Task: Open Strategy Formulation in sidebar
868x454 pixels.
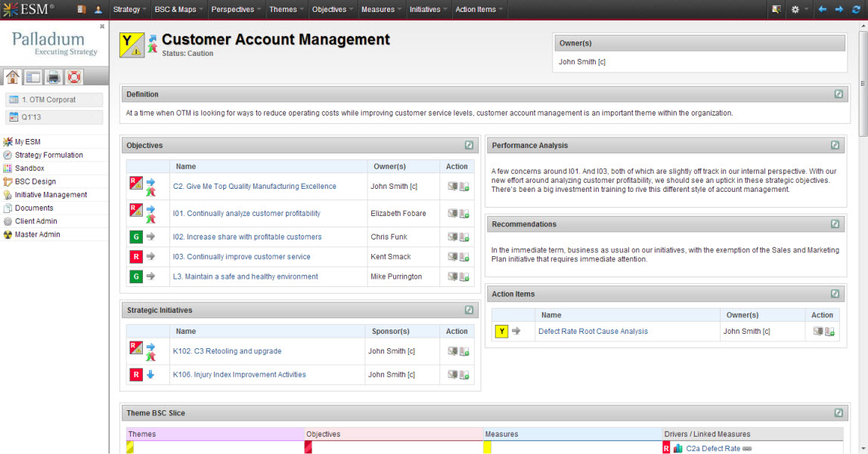Action: click(x=48, y=155)
